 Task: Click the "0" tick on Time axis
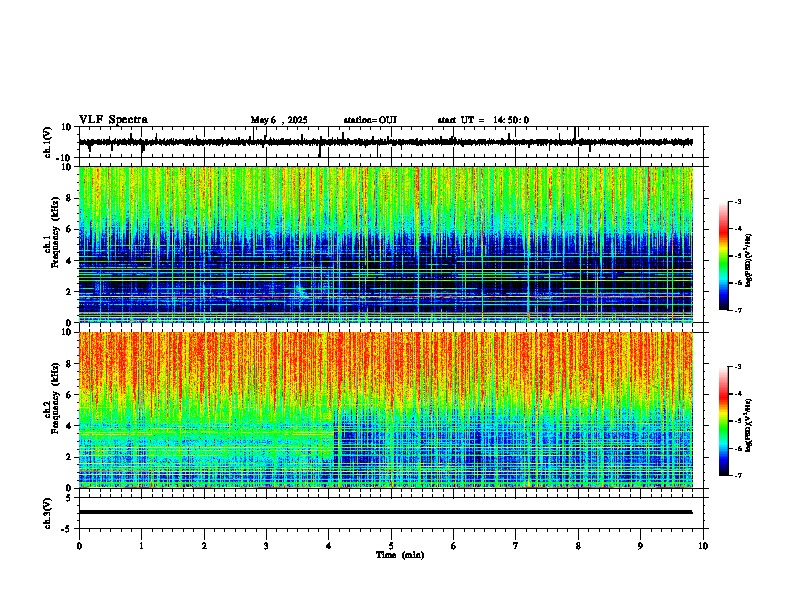[x=79, y=546]
